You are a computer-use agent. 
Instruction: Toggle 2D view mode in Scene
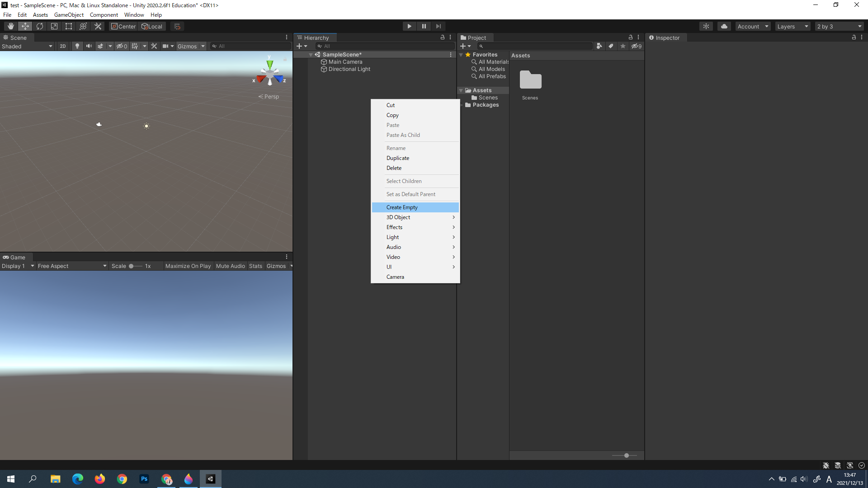tap(63, 46)
